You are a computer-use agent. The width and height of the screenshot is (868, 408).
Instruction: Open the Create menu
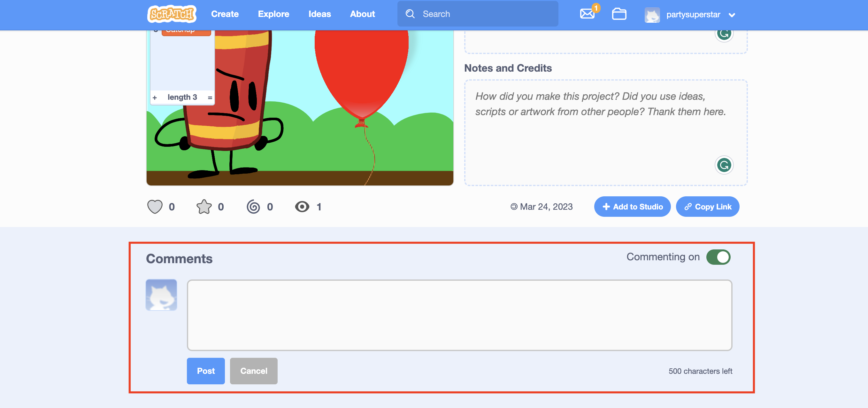pos(225,14)
